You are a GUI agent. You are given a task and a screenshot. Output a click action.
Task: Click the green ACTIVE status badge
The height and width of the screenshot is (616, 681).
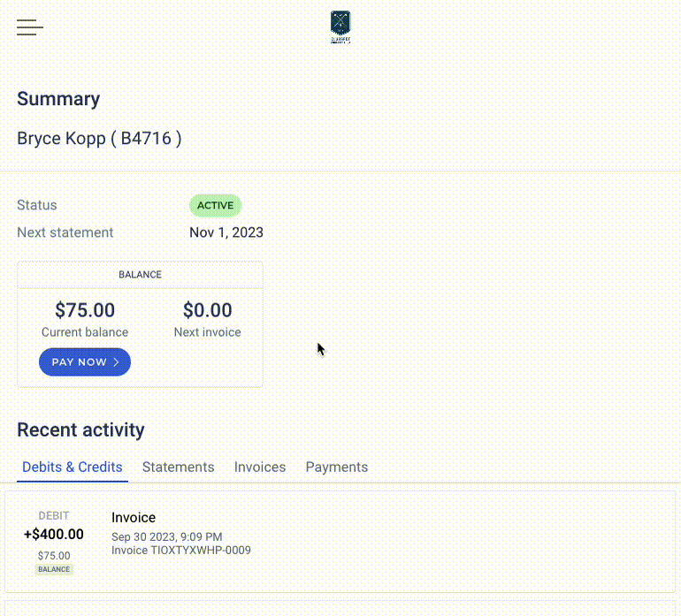215,206
